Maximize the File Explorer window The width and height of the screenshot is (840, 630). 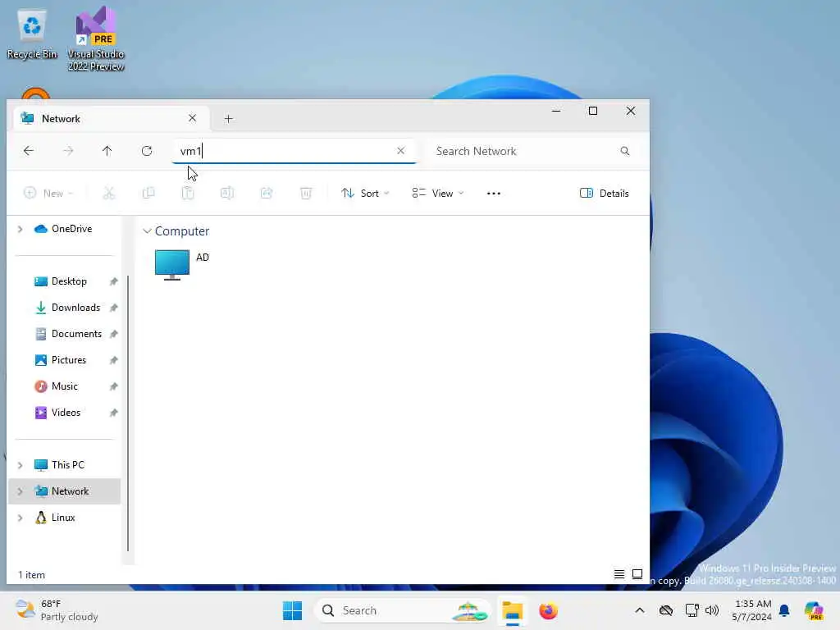pyautogui.click(x=593, y=111)
